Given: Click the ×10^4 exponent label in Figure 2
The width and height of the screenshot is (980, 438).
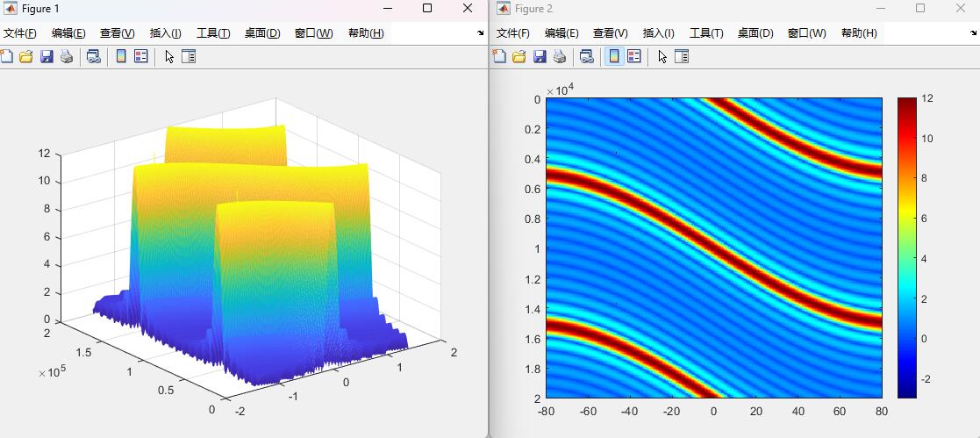Looking at the screenshot, I should click(x=560, y=90).
